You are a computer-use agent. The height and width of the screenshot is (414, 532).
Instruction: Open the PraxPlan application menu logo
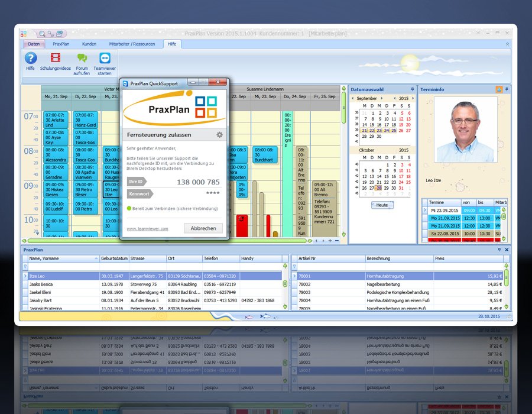tap(24, 34)
